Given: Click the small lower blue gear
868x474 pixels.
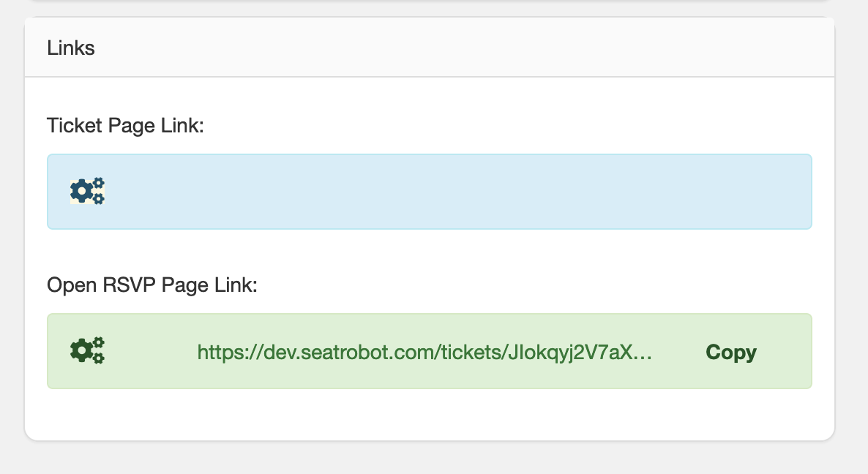Looking at the screenshot, I should [x=99, y=198].
